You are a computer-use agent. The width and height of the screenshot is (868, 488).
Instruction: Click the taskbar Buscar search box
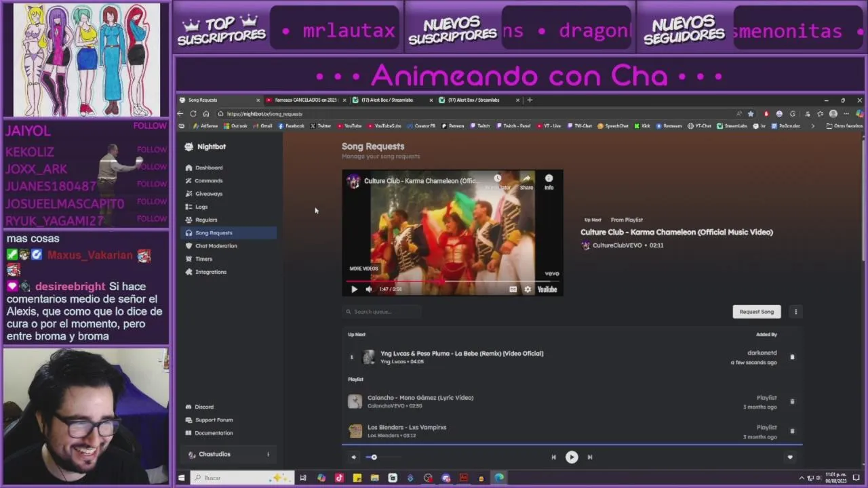point(242,478)
